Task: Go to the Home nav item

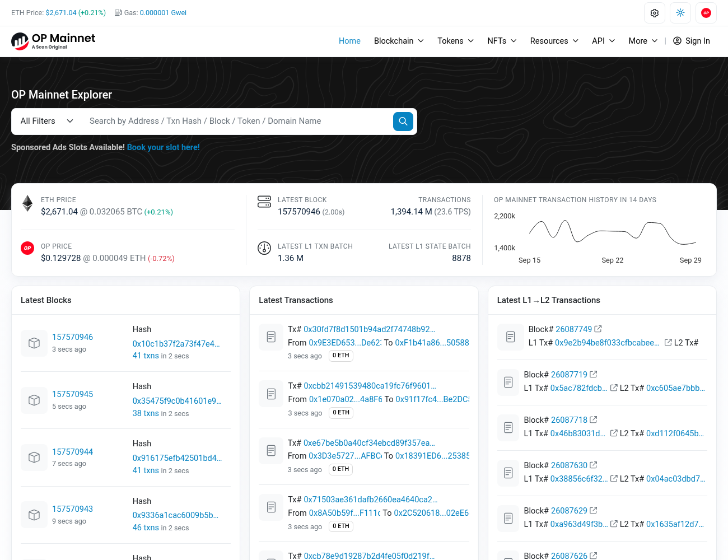Action: [349, 41]
